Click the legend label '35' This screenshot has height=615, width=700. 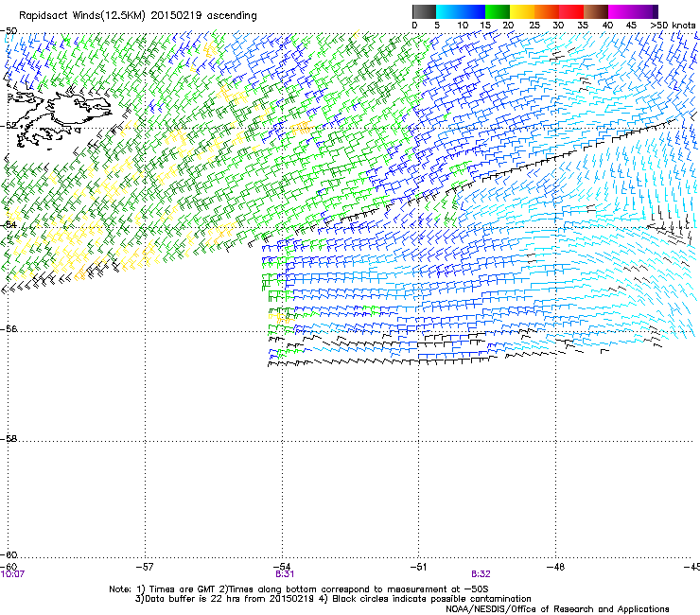click(x=583, y=26)
